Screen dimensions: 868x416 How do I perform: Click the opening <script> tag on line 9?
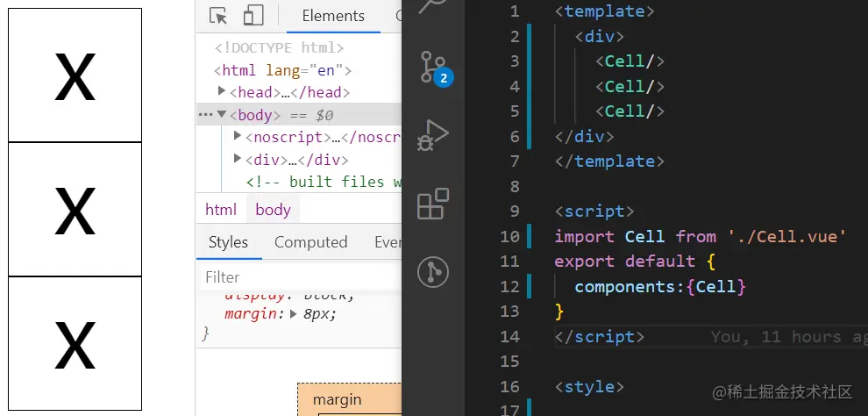point(594,212)
